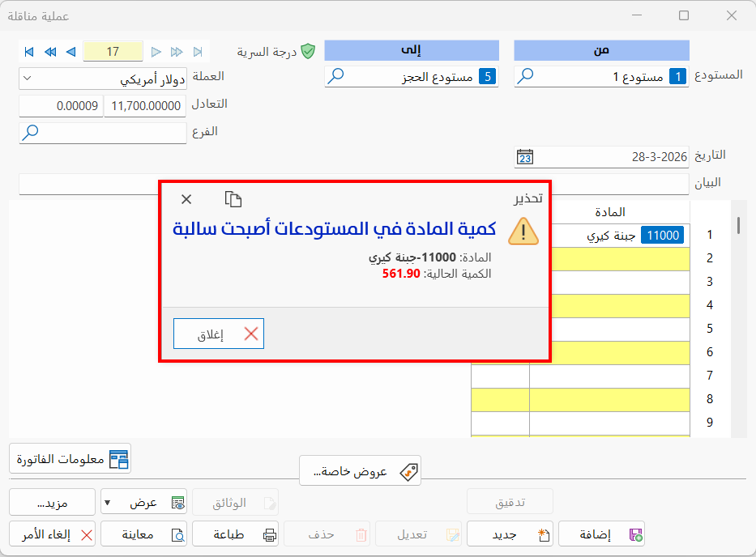Click current quantity value 561.90
Screen dimensions: 756x557
(401, 274)
